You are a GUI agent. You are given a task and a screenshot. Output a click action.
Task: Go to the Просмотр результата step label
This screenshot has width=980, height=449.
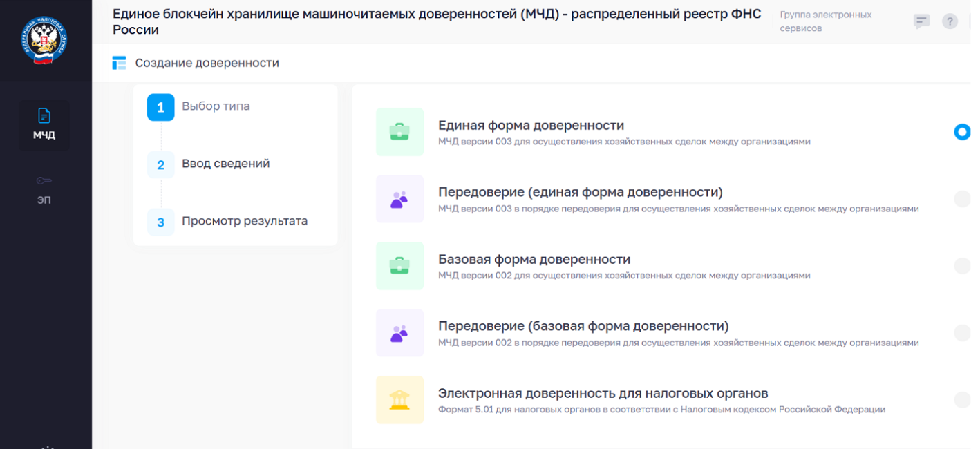(x=245, y=221)
